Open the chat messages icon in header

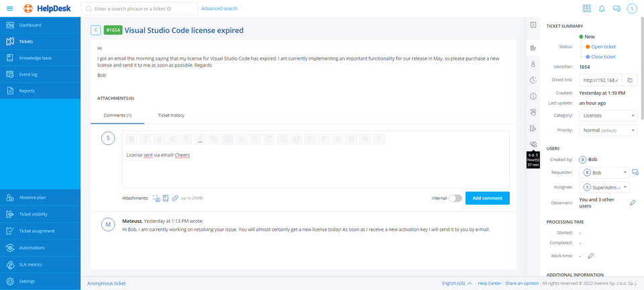[616, 9]
